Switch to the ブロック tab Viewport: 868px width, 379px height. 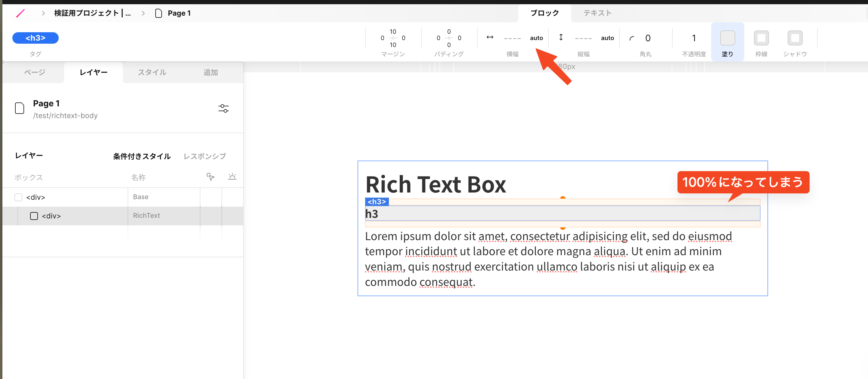(x=544, y=13)
